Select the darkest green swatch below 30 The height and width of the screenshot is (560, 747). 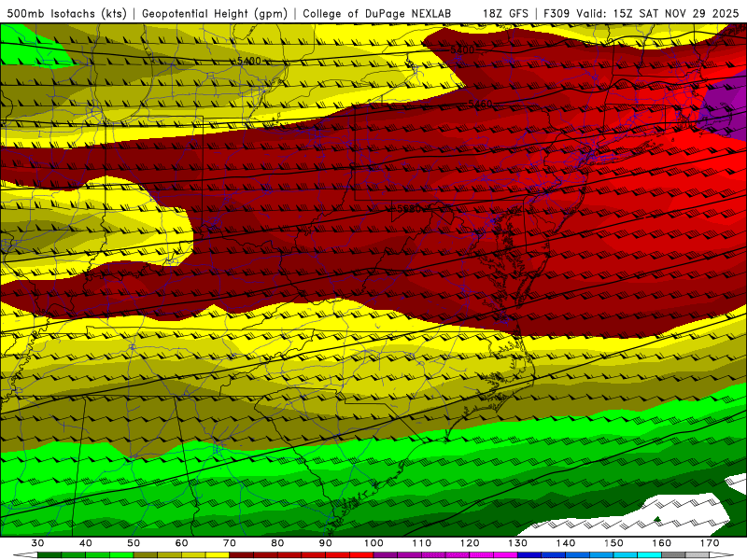pyautogui.click(x=49, y=555)
